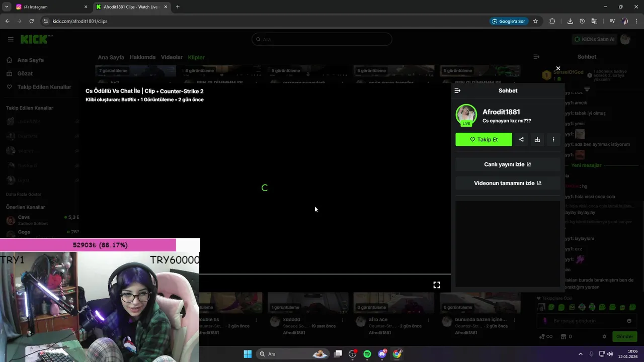Open the xddddd clip thumbnail
644x362 pixels.
308,303
